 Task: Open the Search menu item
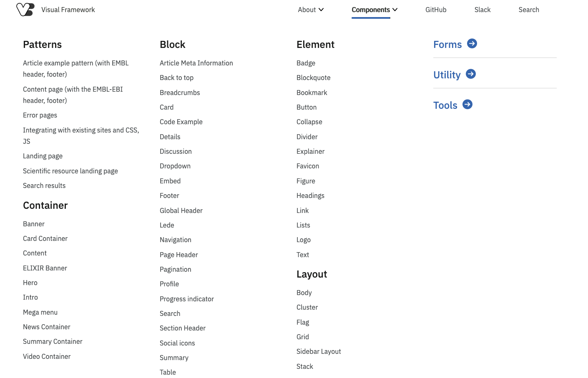pos(529,10)
